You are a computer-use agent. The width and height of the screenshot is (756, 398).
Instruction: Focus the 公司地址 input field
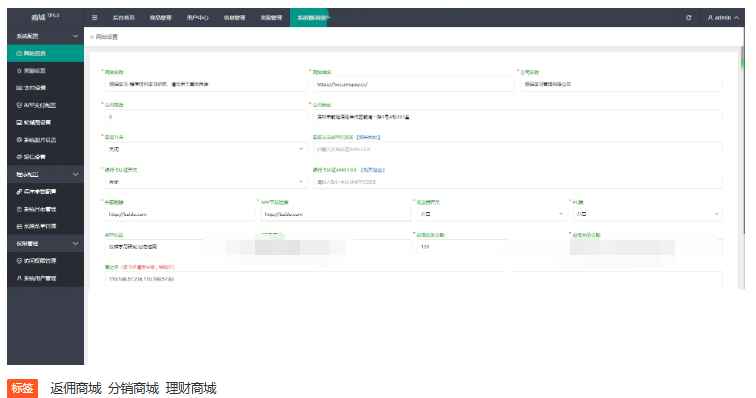517,117
